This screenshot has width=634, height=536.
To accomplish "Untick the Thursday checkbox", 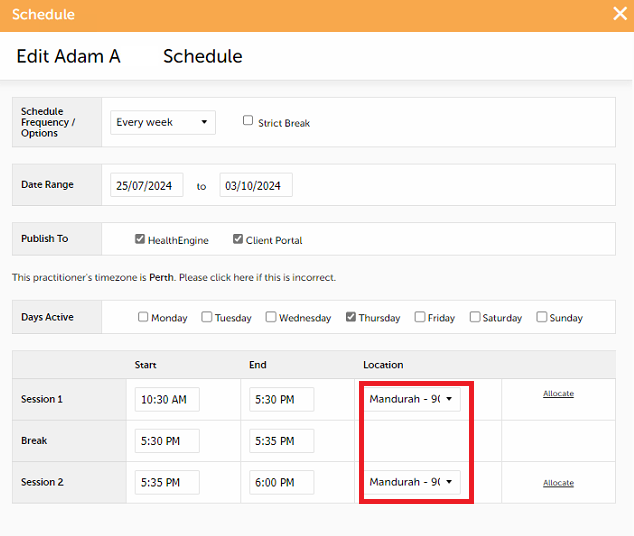I will 350,317.
